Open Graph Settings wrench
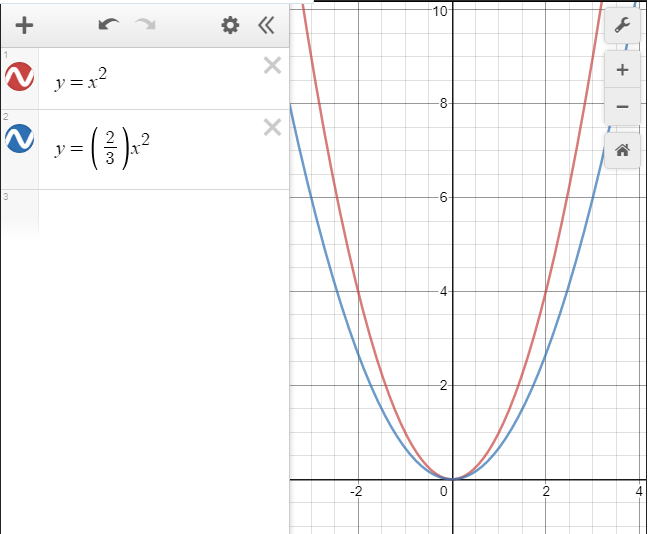Image resolution: width=650 pixels, height=534 pixels. (622, 25)
